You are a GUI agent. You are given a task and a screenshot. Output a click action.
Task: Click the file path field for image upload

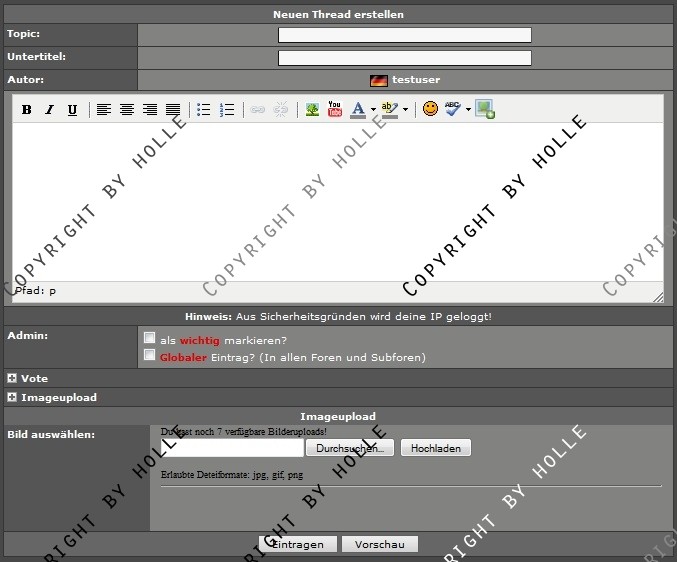(232, 448)
